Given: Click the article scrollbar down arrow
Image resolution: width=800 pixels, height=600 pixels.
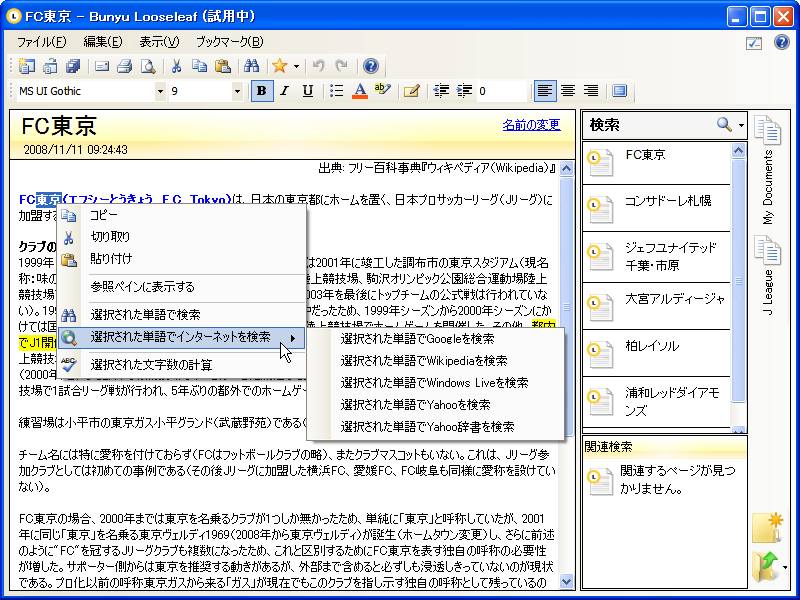Looking at the screenshot, I should 566,581.
